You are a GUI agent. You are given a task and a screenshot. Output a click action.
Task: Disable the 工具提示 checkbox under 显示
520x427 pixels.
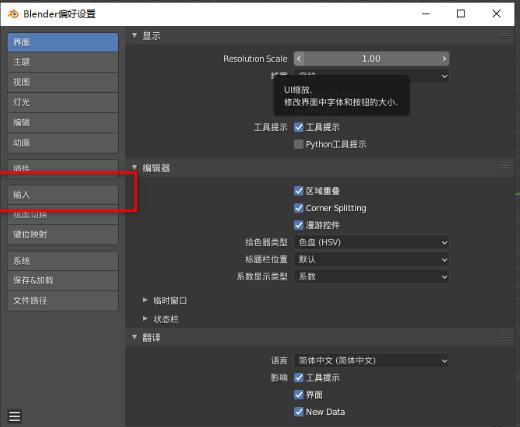(x=299, y=127)
